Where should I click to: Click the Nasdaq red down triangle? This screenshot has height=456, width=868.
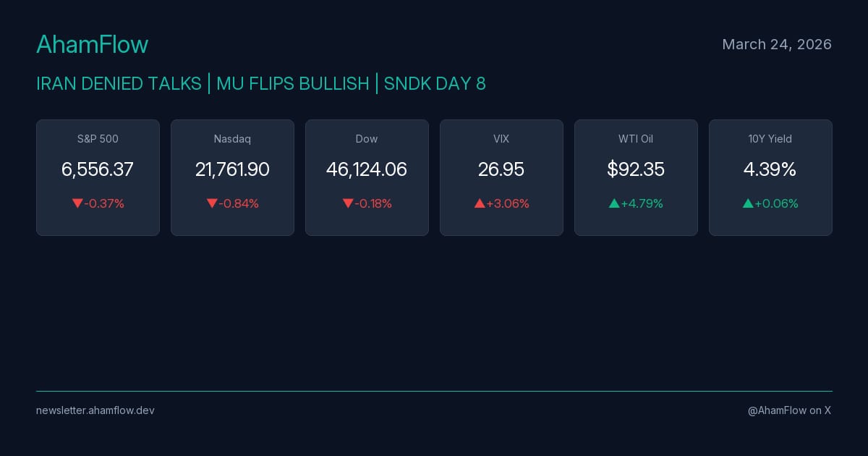(212, 204)
